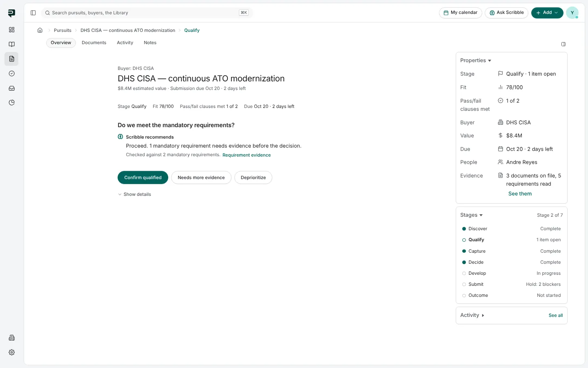Click 'Stage 2 of 7' label
Screen dimensions: 588x368
pos(550,215)
